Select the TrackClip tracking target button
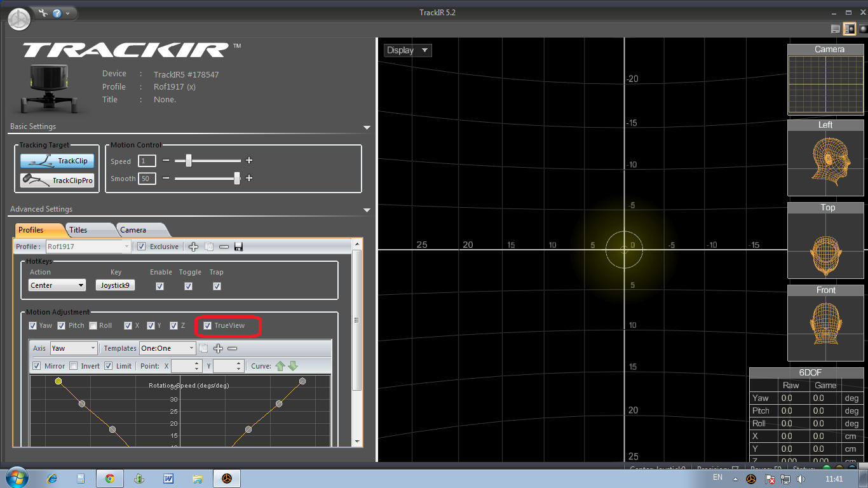868x488 pixels. [x=58, y=161]
